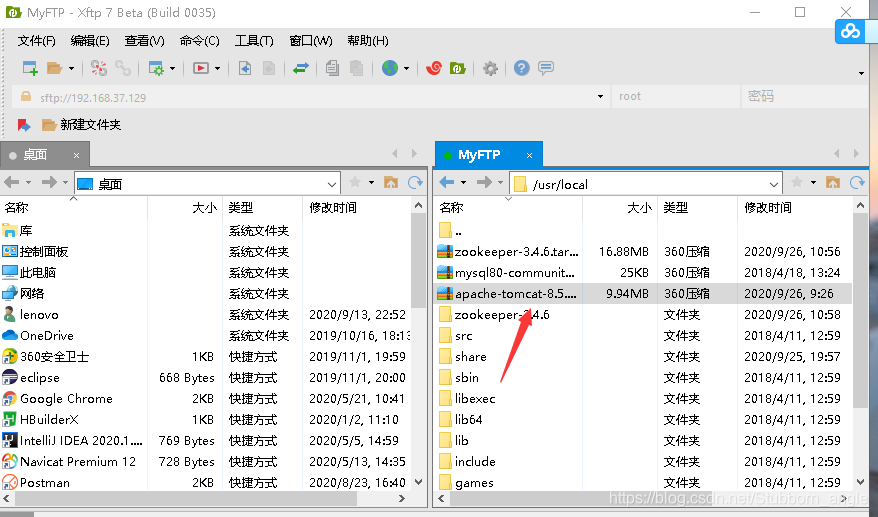Click the feedback speech bubble icon
The image size is (878, 517).
(545, 68)
